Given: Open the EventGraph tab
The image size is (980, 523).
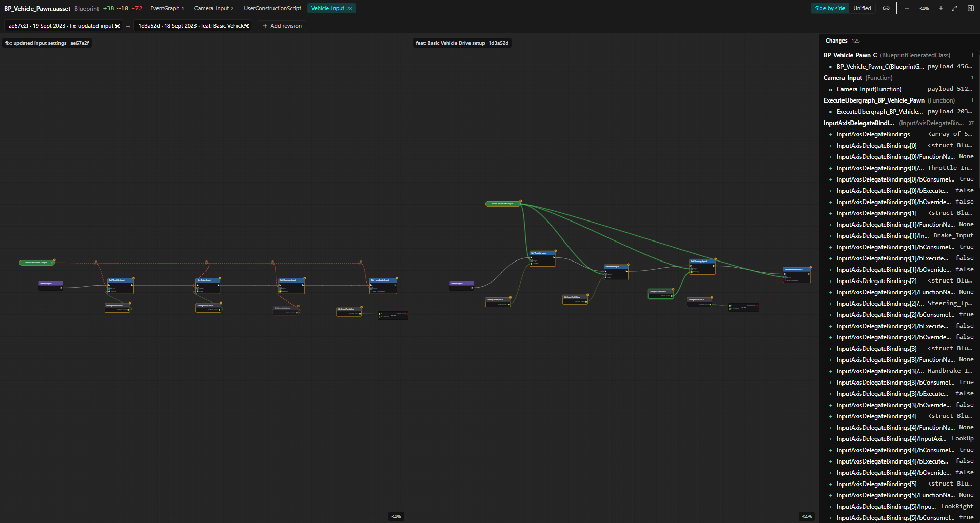Looking at the screenshot, I should (x=167, y=8).
